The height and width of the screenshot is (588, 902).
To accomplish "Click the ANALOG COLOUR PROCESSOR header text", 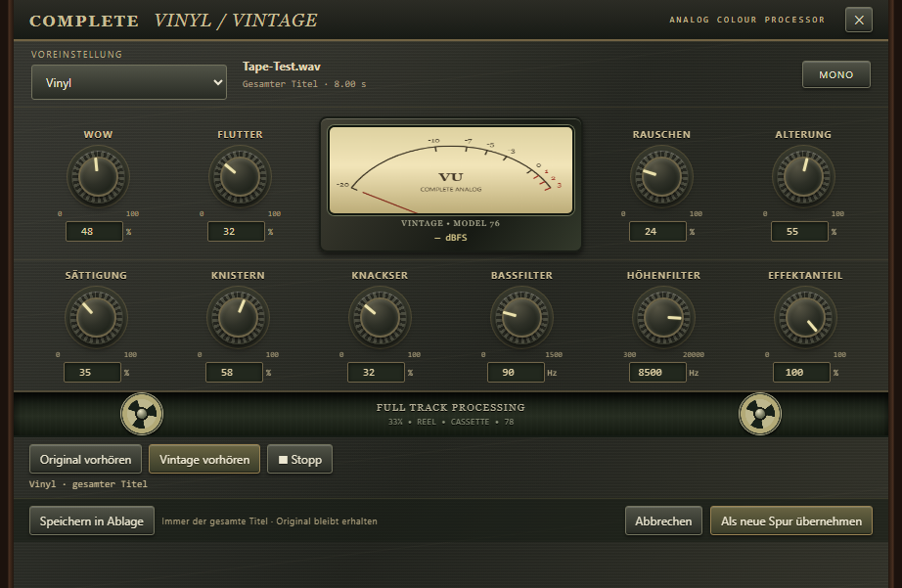I will point(746,20).
